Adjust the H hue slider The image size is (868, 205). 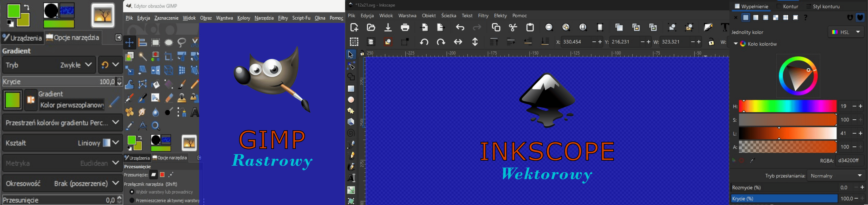point(788,106)
